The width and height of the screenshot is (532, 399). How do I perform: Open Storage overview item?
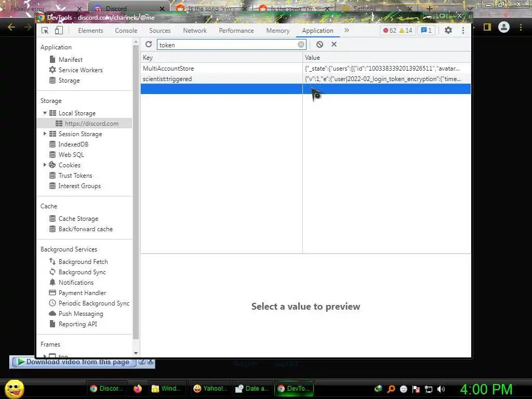(69, 81)
